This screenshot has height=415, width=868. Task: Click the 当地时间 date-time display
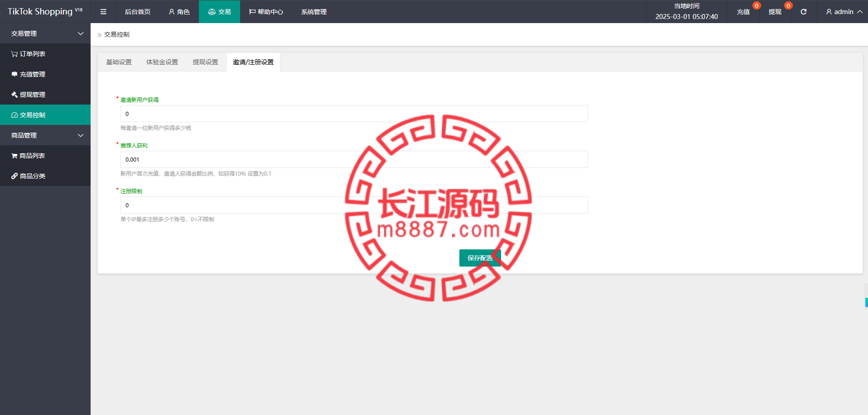[x=687, y=12]
